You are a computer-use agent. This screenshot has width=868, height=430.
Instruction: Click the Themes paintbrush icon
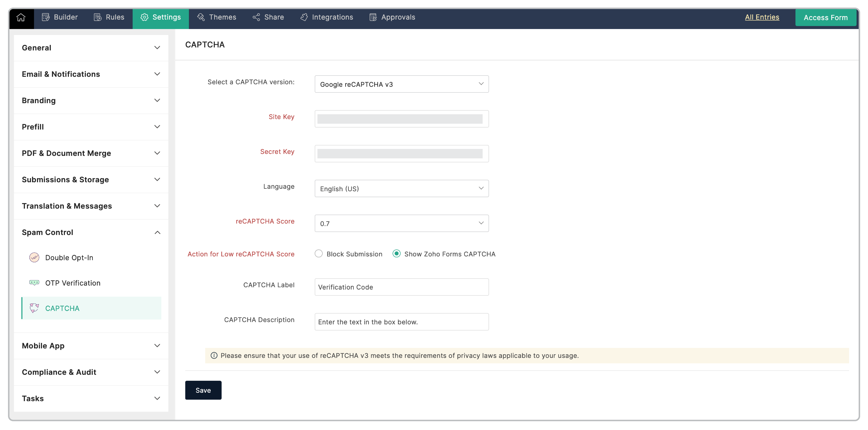click(x=201, y=17)
